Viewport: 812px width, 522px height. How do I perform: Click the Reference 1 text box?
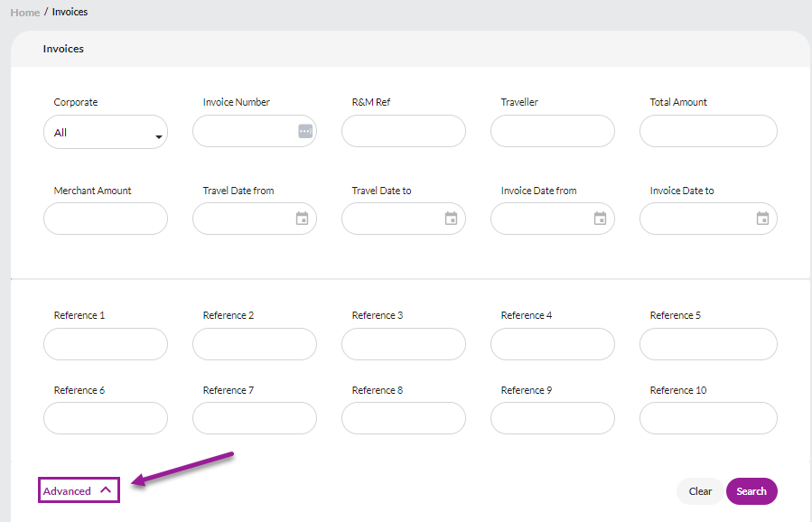106,344
